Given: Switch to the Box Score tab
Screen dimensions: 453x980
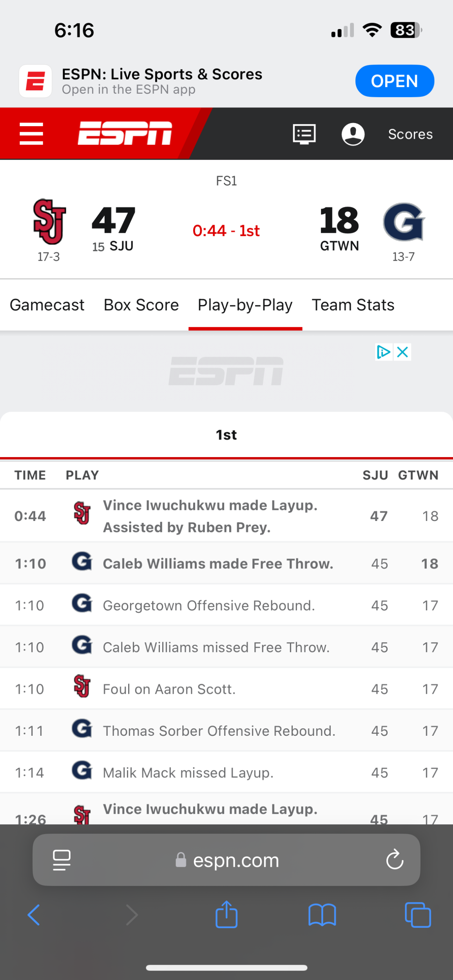Looking at the screenshot, I should [x=141, y=305].
